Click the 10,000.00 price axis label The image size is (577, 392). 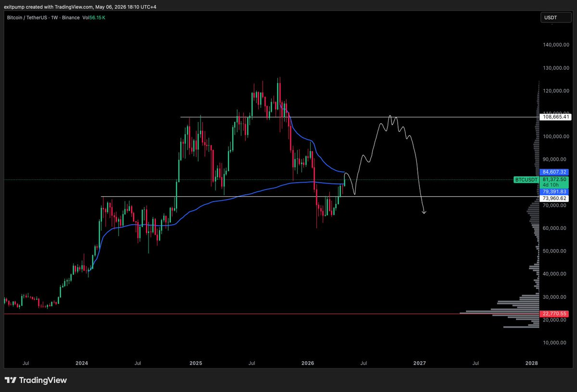tap(555, 342)
